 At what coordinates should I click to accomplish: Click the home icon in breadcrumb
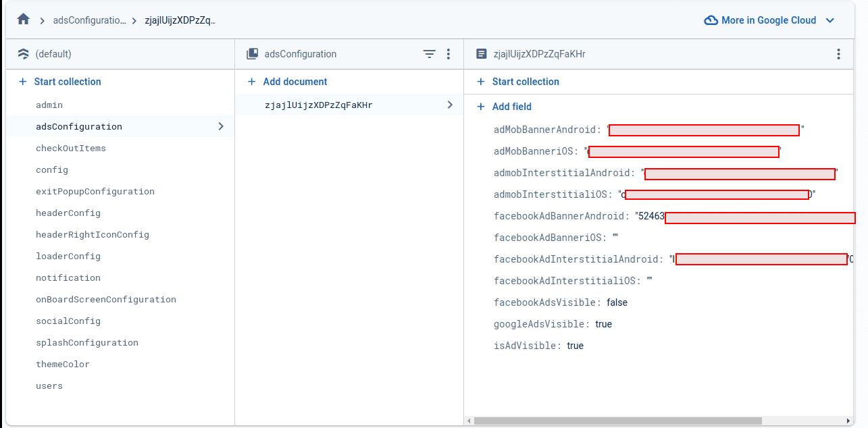point(23,20)
